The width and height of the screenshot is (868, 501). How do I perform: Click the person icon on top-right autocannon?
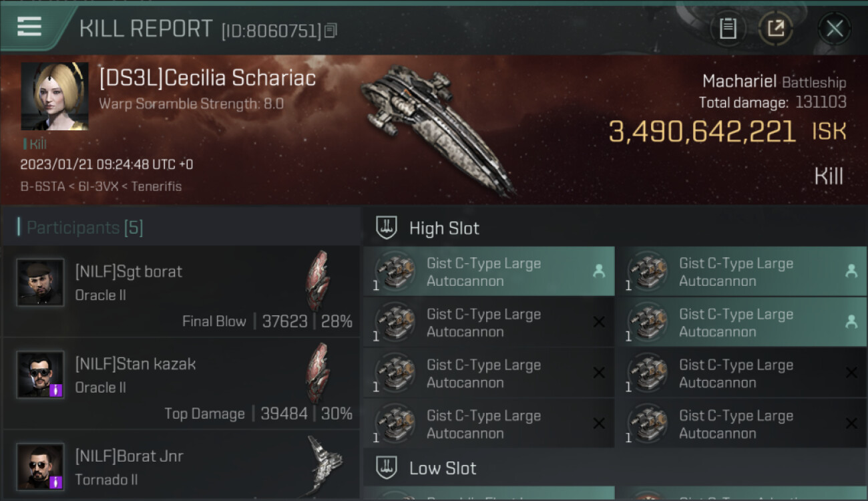tap(851, 271)
